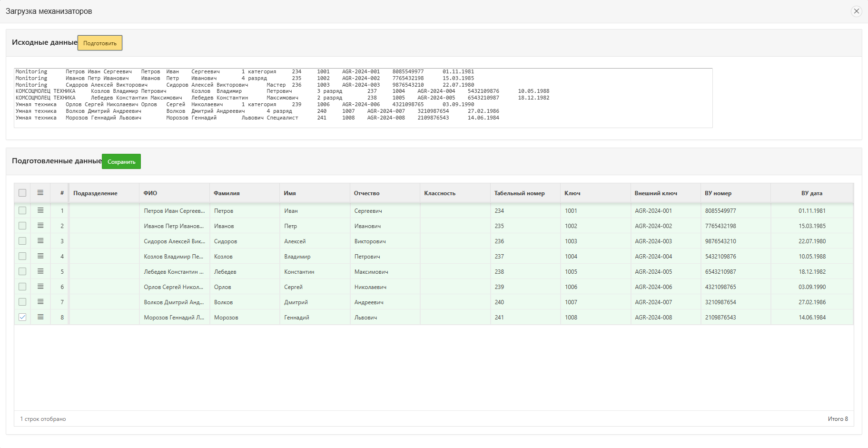Viewport: 868px width, 448px height.
Task: Click row 2 menu icon for Иванов
Action: (x=40, y=226)
